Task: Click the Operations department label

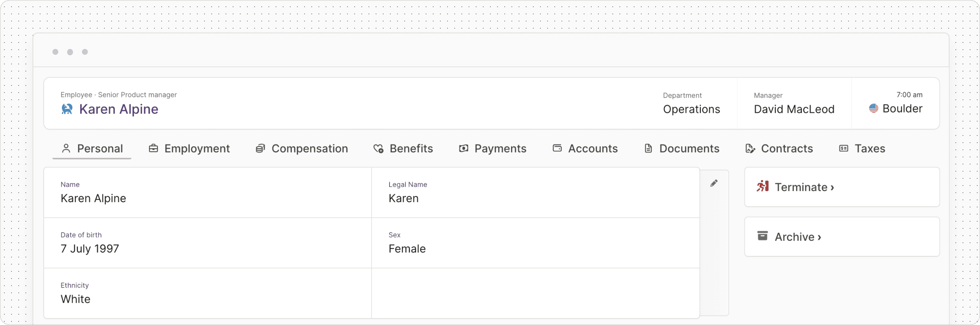Action: point(691,109)
